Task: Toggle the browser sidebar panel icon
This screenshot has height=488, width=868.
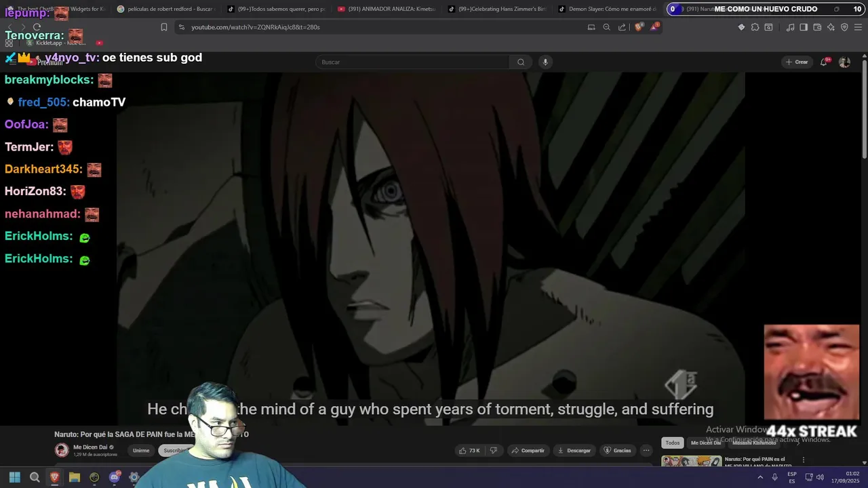Action: point(804,27)
